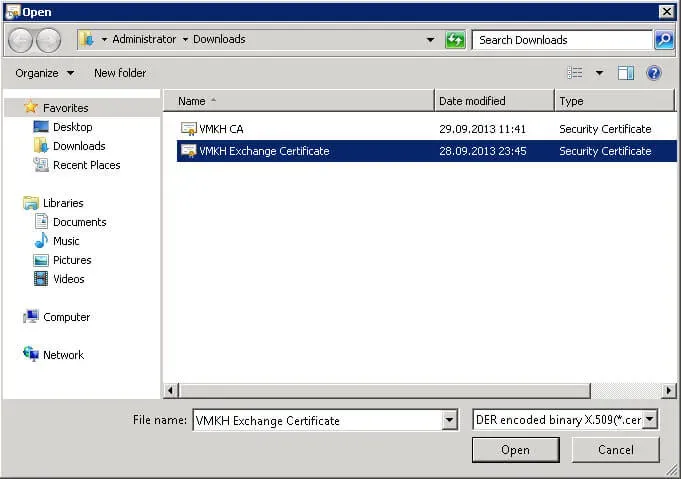The width and height of the screenshot is (681, 479).
Task: Click the Documents library icon
Action: tap(41, 221)
